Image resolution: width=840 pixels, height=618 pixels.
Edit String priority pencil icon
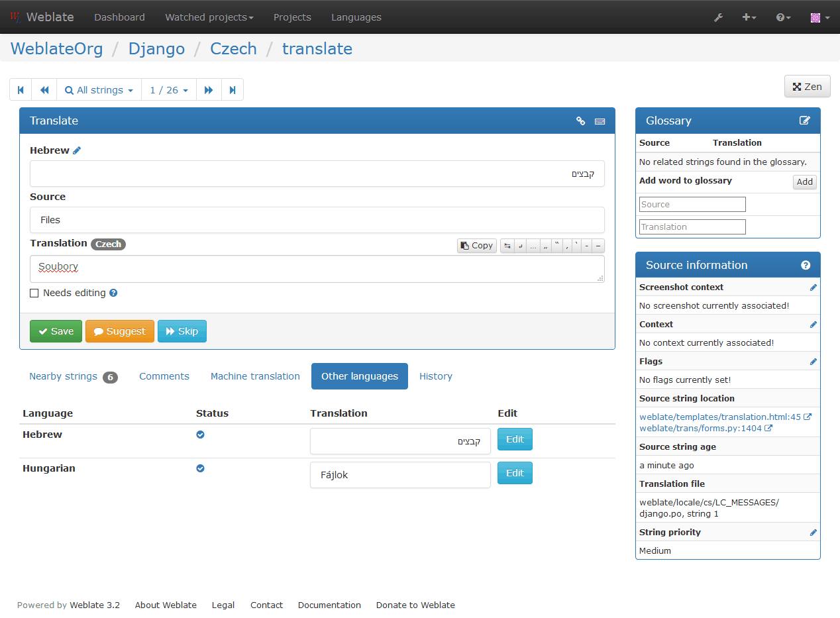coord(814,533)
